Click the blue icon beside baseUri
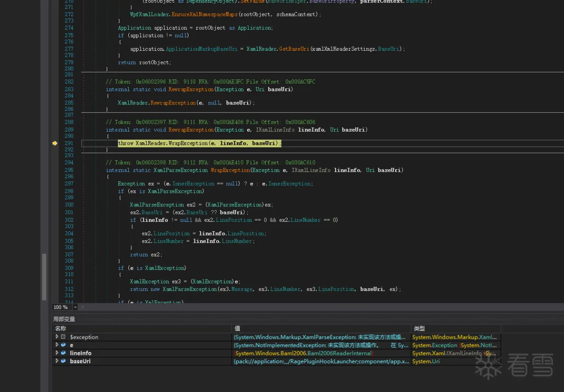 [63, 361]
